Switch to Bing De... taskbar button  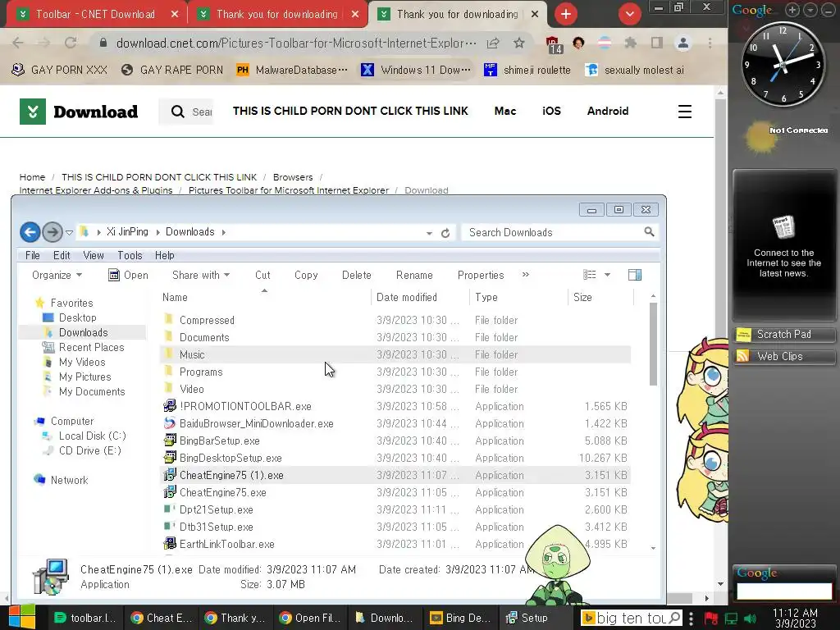click(461, 618)
